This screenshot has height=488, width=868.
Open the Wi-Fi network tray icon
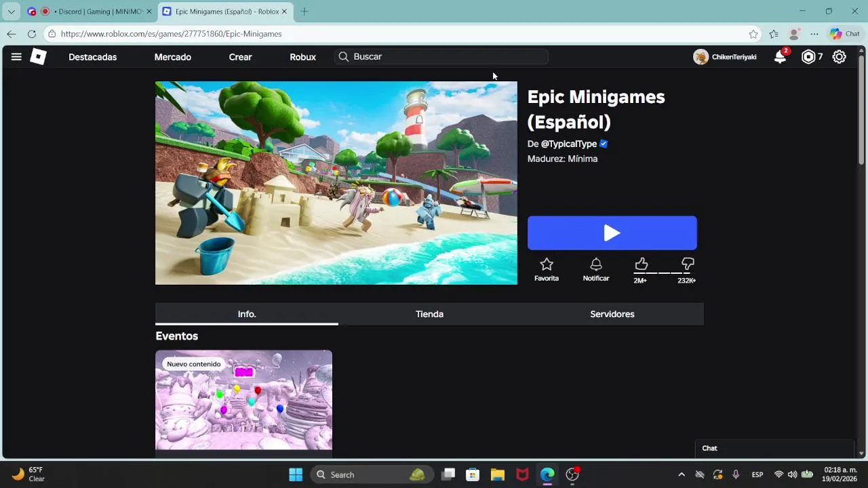(778, 474)
